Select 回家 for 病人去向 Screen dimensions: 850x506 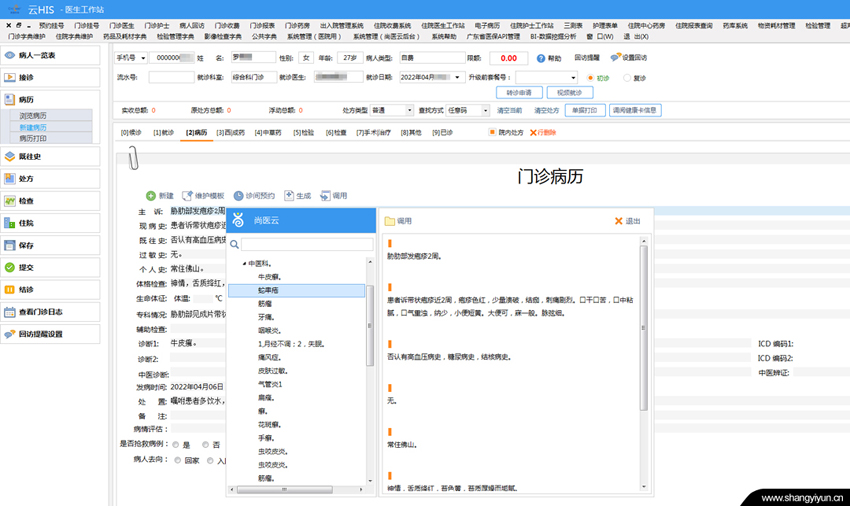coord(178,460)
